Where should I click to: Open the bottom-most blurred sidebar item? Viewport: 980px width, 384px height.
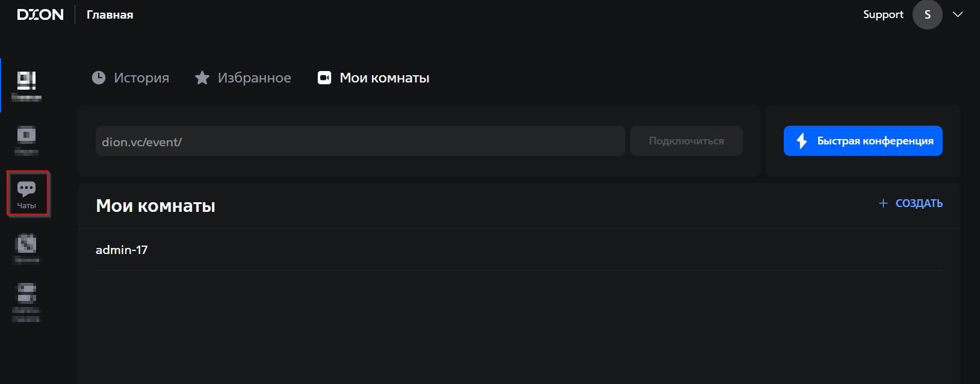[26, 302]
